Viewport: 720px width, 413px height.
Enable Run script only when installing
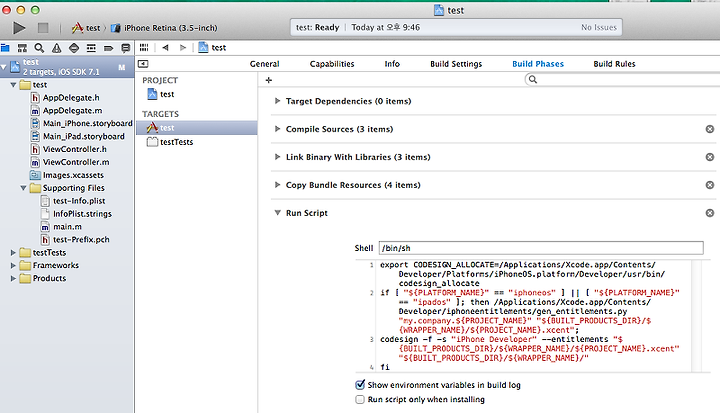(x=360, y=400)
